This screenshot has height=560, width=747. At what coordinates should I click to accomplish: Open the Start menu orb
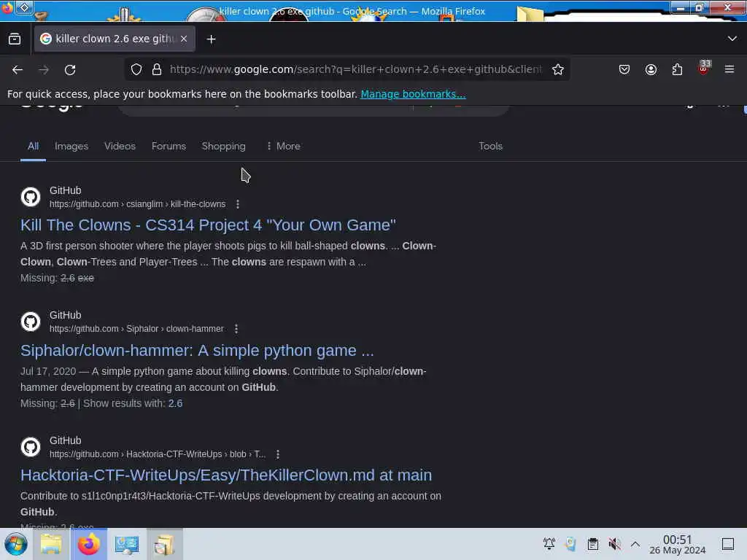[x=16, y=544]
